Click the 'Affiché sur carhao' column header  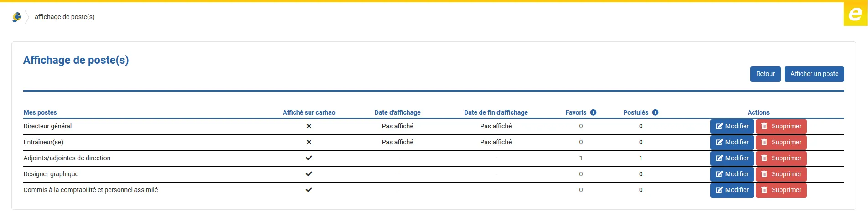coord(309,112)
